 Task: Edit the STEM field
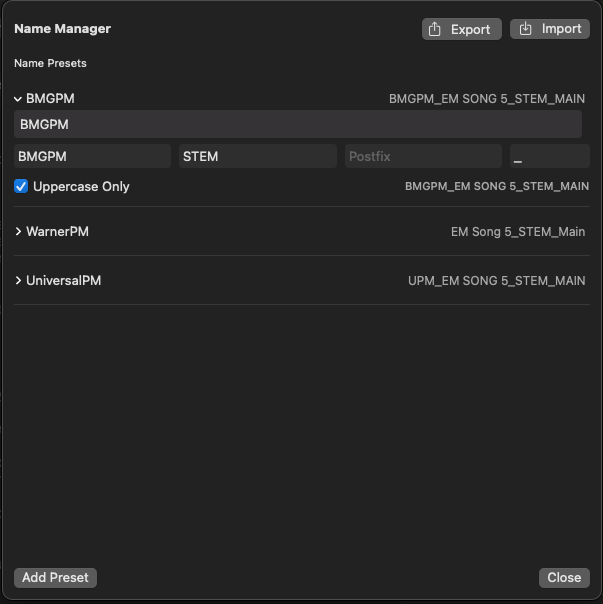point(258,156)
